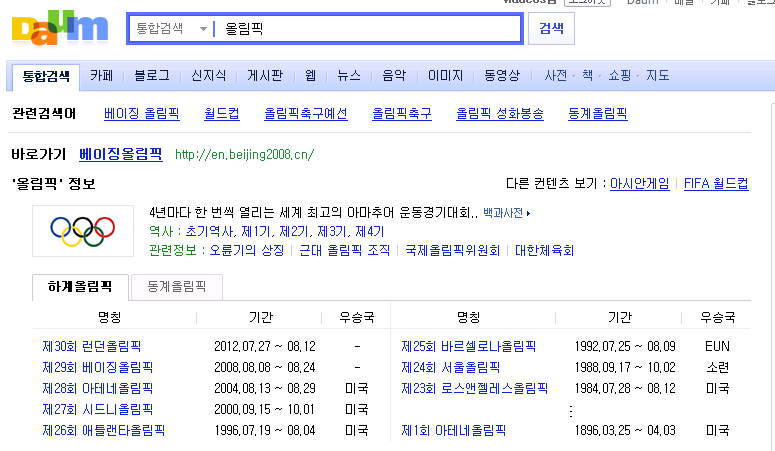Click the Olympic rings thumbnail
This screenshot has height=451, width=775.
click(x=83, y=231)
